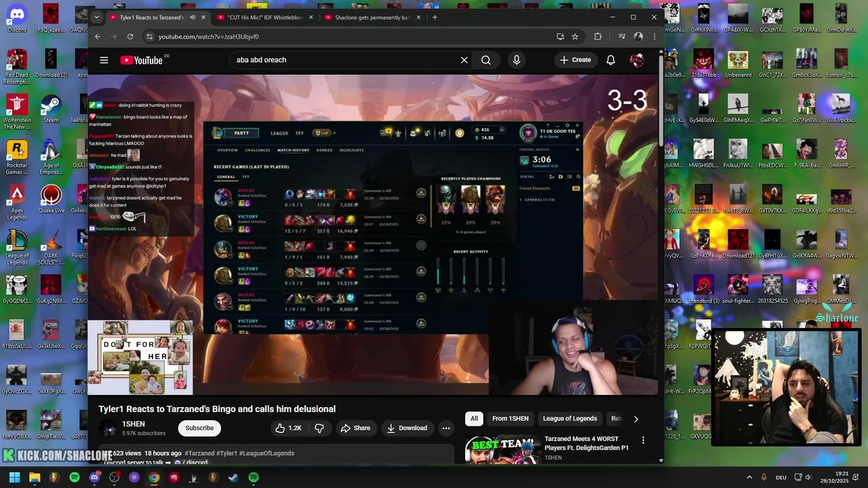Open more actions menu beside Download

446,428
